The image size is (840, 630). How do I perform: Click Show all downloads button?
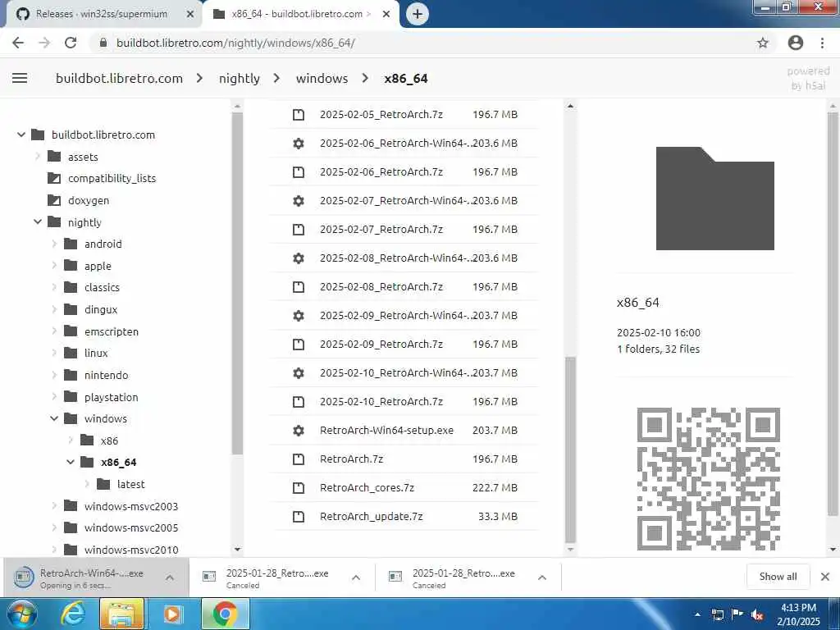(x=778, y=577)
